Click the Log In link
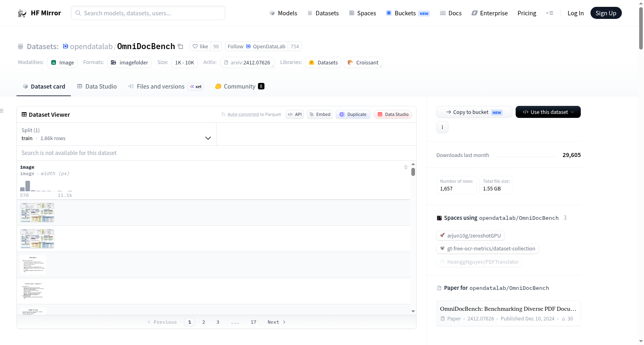The width and height of the screenshot is (644, 345). [x=576, y=13]
